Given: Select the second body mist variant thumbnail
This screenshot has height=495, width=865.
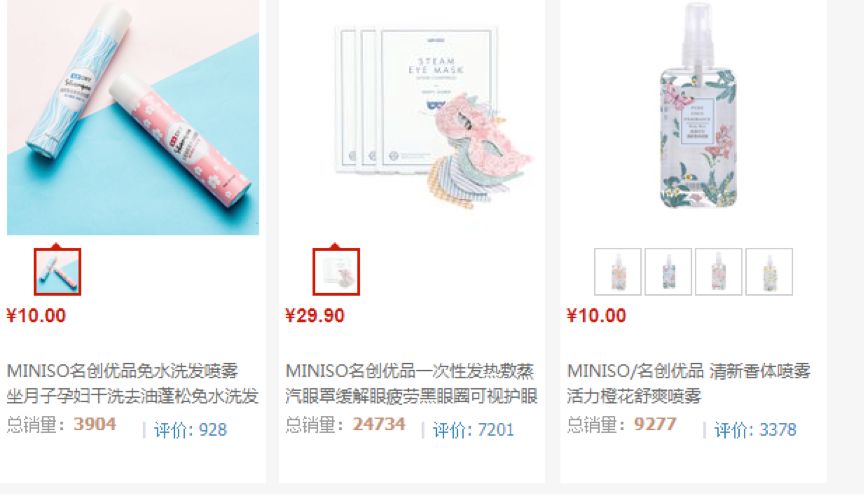Looking at the screenshot, I should click(x=668, y=272).
